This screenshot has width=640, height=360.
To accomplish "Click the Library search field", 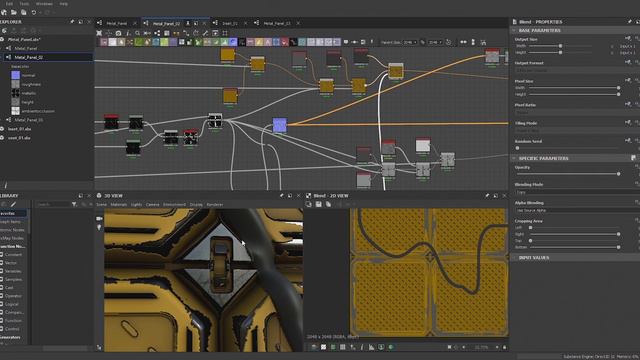I will click(53, 204).
